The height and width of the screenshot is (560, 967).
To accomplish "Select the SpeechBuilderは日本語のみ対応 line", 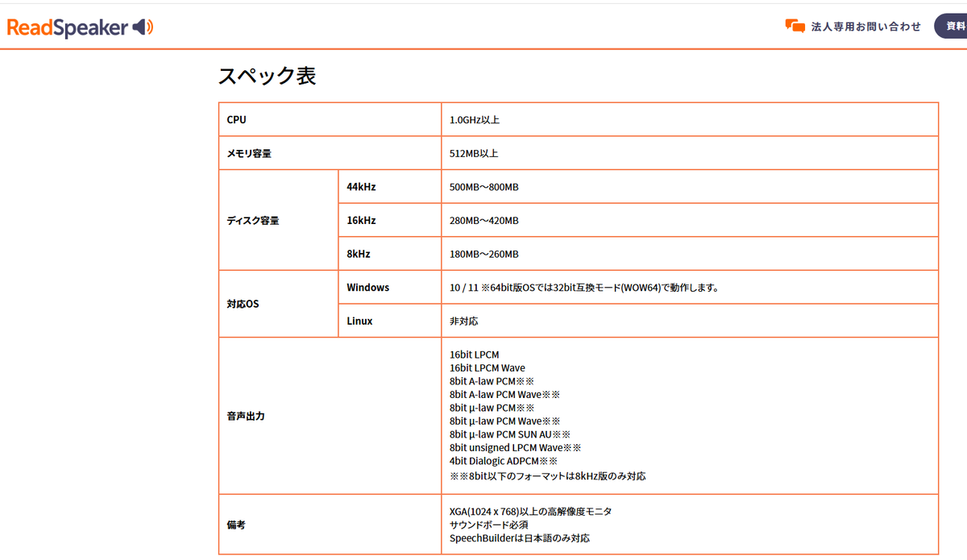I will tap(519, 538).
